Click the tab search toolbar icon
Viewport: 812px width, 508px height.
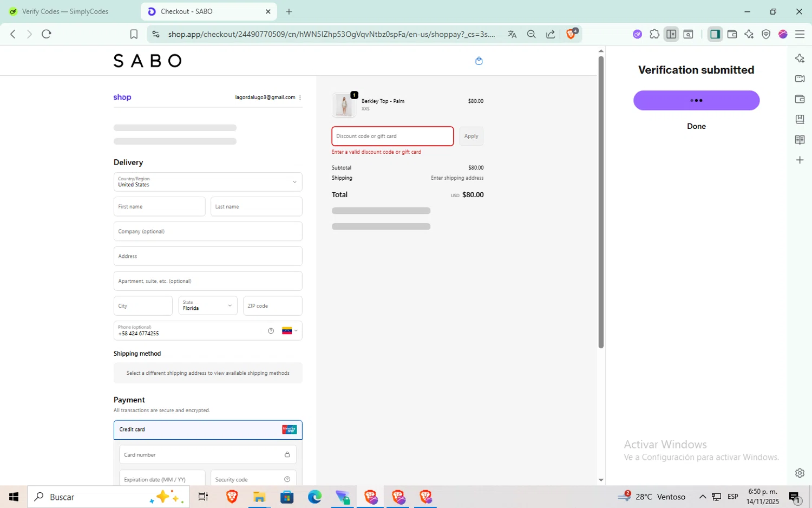pos(688,34)
